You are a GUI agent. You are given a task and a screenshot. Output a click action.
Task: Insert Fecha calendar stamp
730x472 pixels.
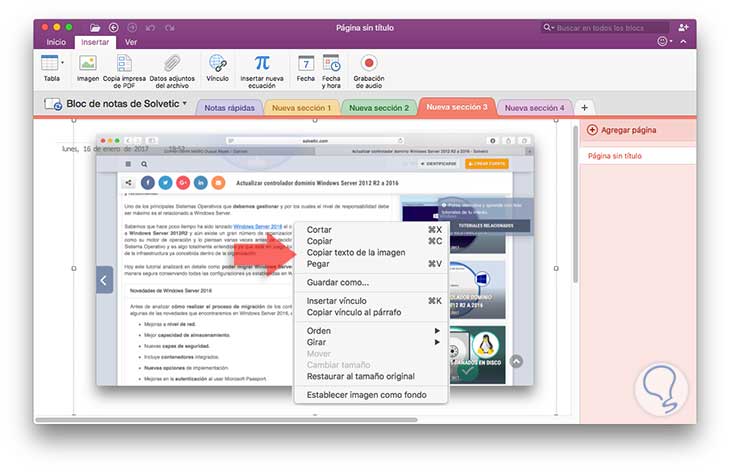pyautogui.click(x=305, y=68)
